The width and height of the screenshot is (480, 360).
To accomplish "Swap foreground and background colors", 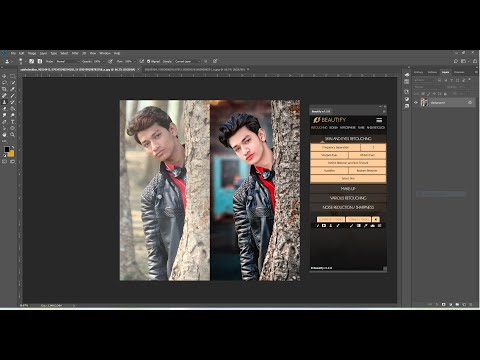I will pos(13,147).
